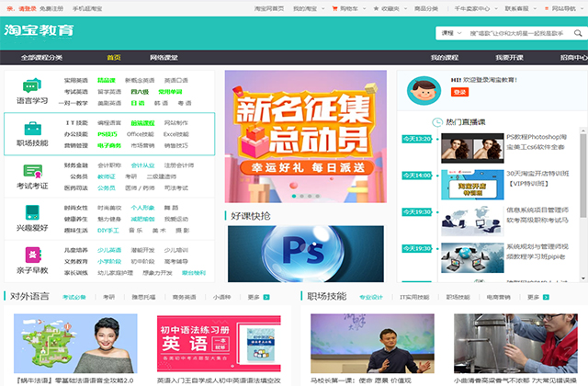Select the fourth banner carousel dot
Viewport: 588px width, 386px height.
318,196
